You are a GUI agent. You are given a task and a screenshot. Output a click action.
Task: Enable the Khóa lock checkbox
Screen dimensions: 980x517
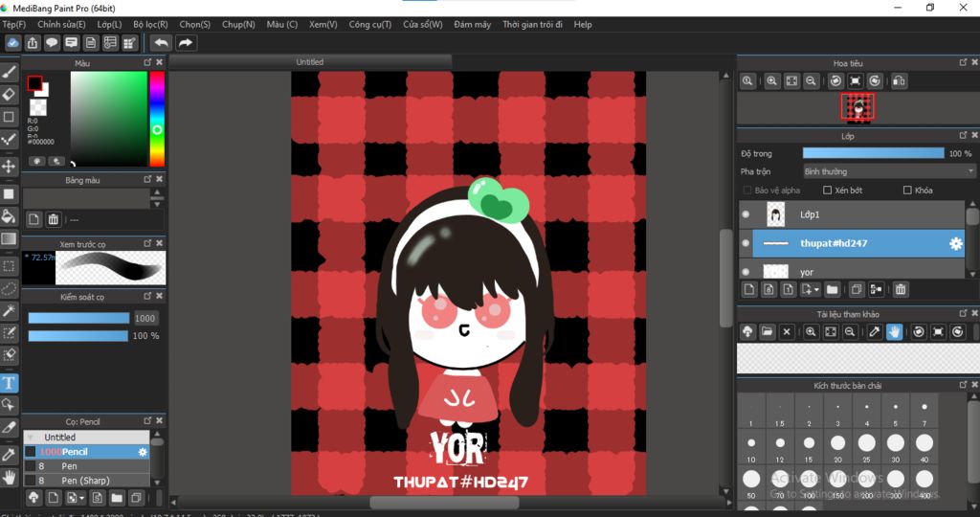click(907, 191)
